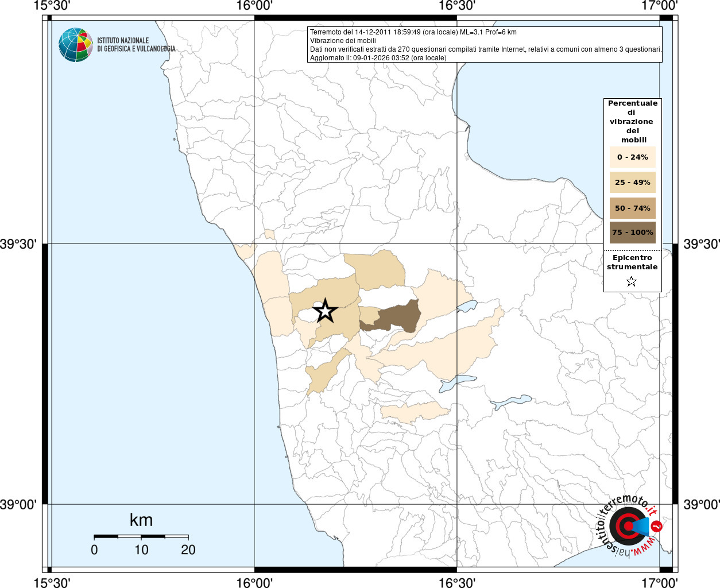Click the right axis label 39°30'
Viewport: 720px width, 588px height.
[701, 244]
